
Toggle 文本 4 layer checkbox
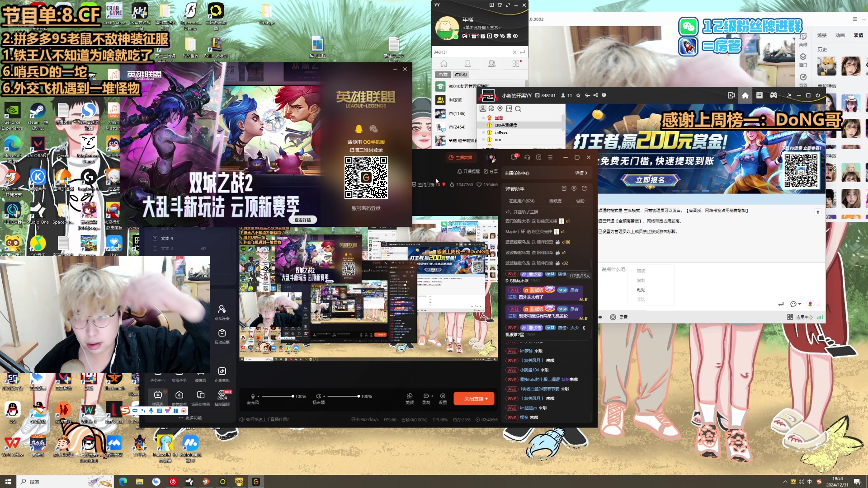[155, 238]
